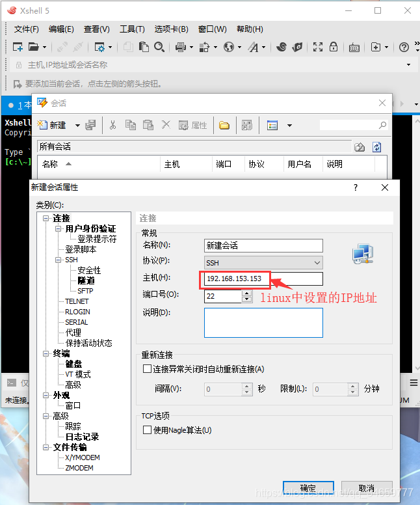Click the 取消 button

pos(367,488)
